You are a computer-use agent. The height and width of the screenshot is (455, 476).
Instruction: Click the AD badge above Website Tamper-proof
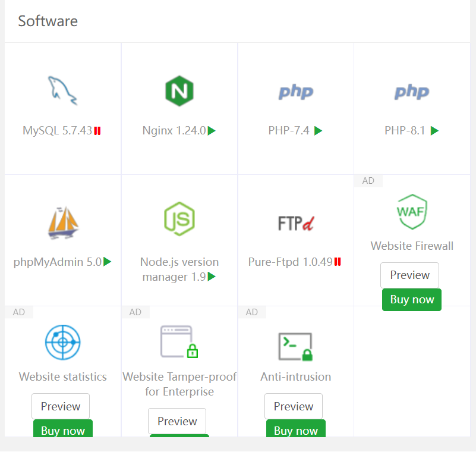coord(135,312)
